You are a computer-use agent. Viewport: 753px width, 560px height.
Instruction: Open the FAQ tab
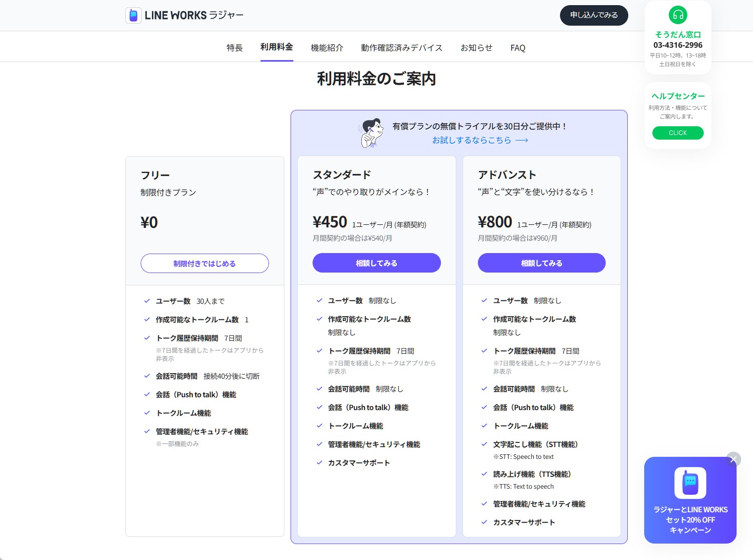tap(518, 48)
